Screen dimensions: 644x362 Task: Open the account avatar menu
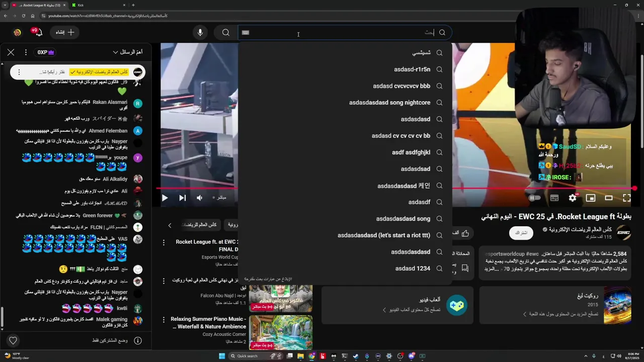coord(17,32)
